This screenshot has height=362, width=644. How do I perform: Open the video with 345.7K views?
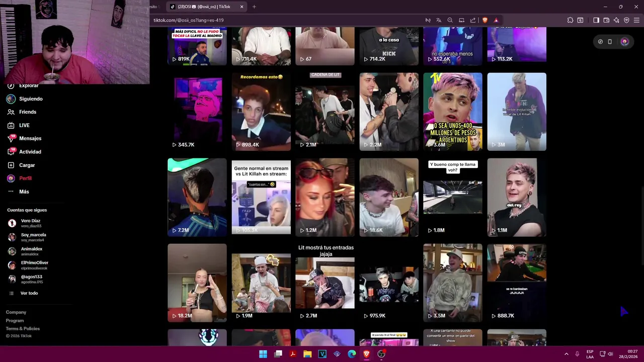197,112
